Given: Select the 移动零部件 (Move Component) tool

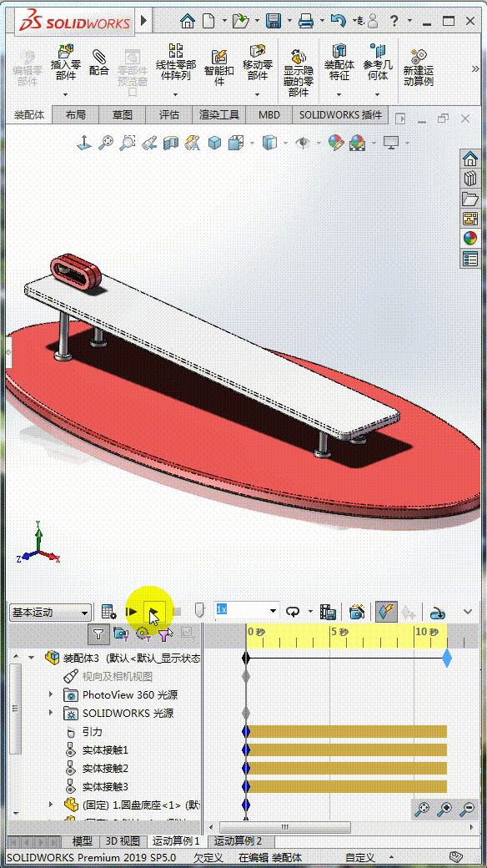Looking at the screenshot, I should (258, 63).
